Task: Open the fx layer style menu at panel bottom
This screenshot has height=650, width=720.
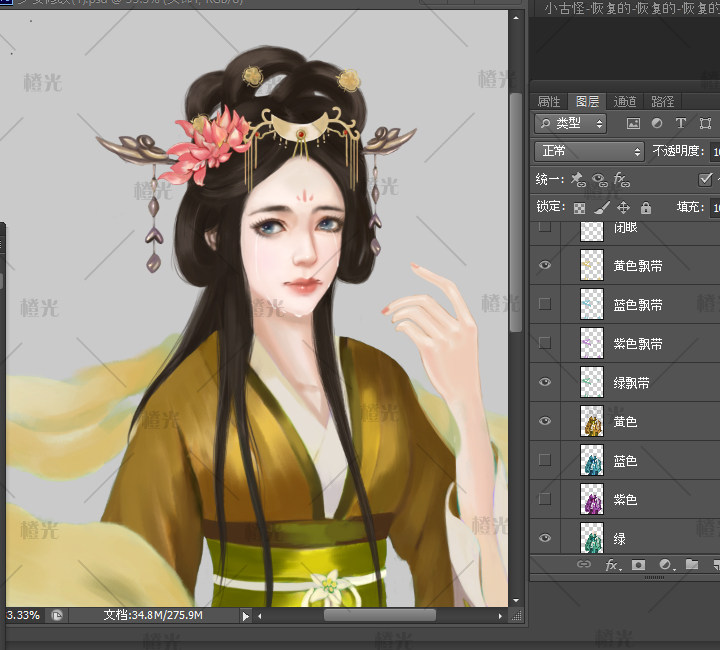Action: 612,565
